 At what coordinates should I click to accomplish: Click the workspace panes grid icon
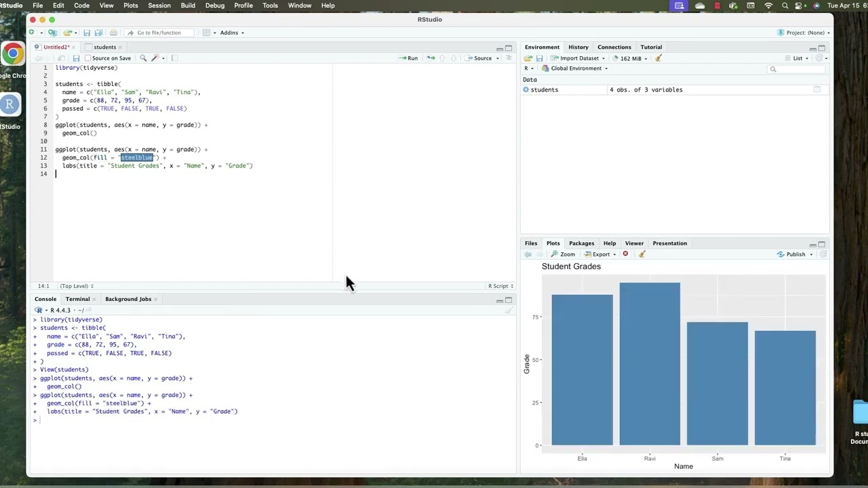pyautogui.click(x=206, y=33)
